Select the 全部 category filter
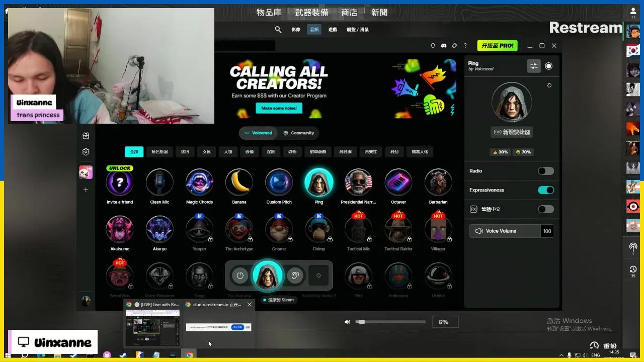The height and width of the screenshot is (362, 644). 134,152
